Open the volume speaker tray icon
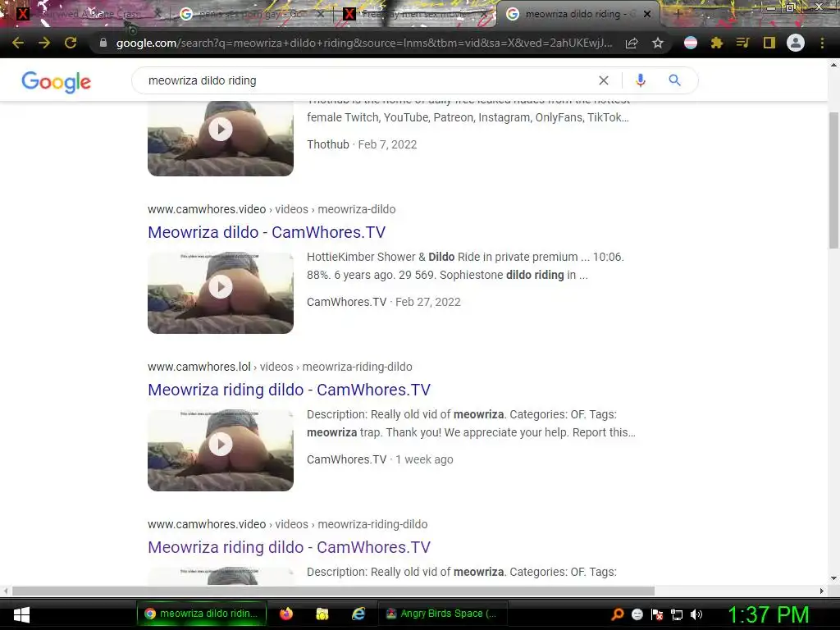The width and height of the screenshot is (840, 630). point(696,614)
